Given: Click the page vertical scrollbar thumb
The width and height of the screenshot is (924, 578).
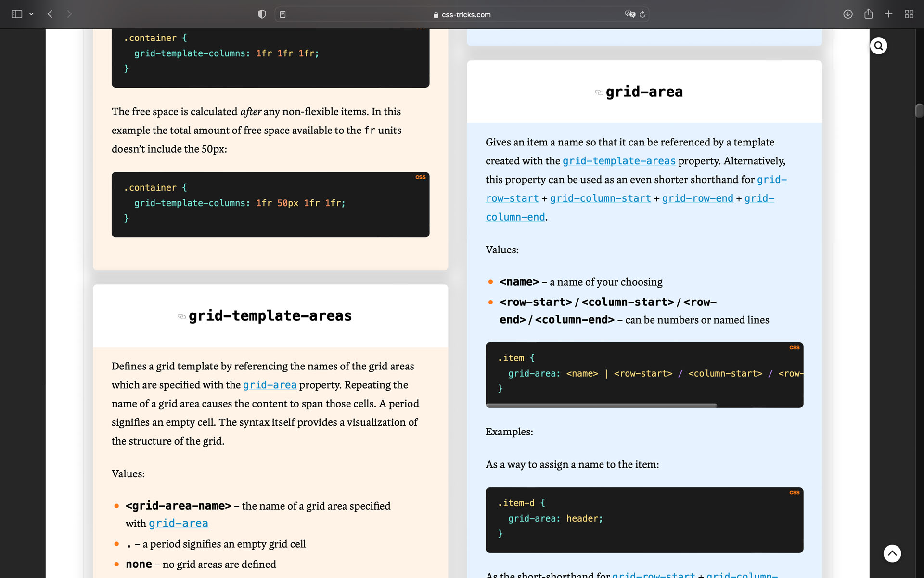Looking at the screenshot, I should pyautogui.click(x=919, y=110).
